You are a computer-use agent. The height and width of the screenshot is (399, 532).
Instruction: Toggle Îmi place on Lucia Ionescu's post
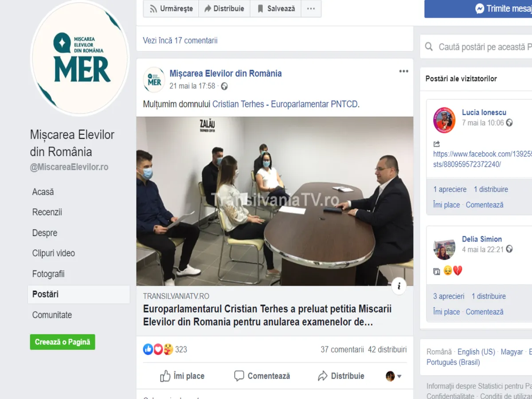coord(446,205)
